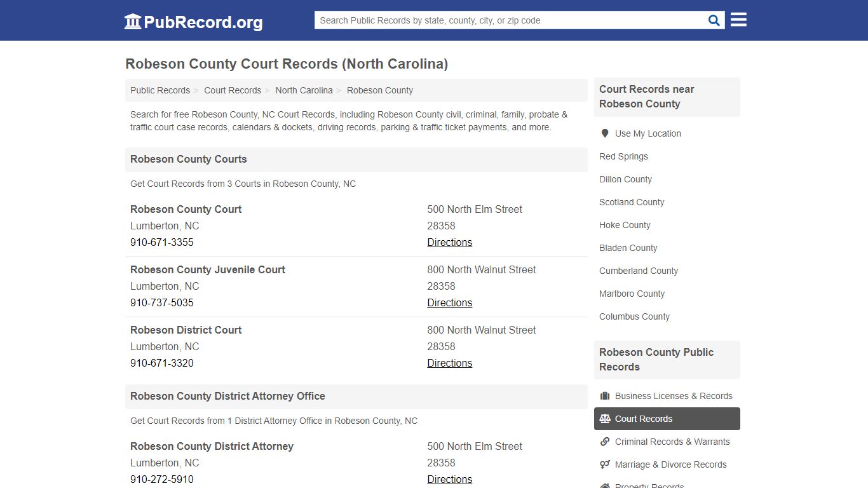Click the Court Records scales icon
The image size is (868, 488).
click(x=605, y=419)
